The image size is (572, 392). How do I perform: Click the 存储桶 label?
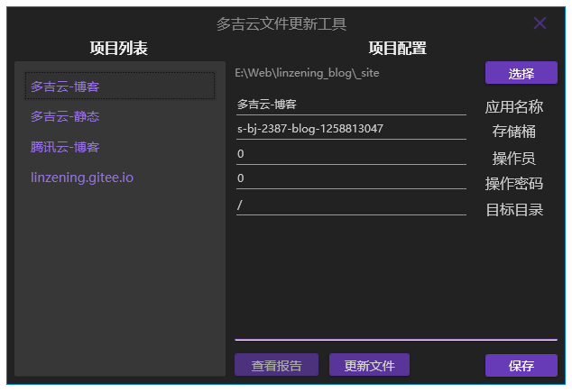tap(514, 132)
